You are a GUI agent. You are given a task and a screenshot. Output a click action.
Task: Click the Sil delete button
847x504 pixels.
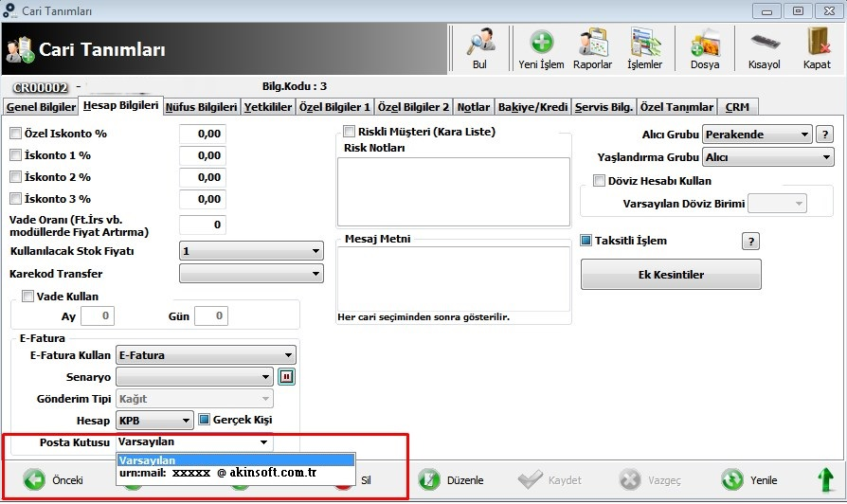pyautogui.click(x=366, y=480)
